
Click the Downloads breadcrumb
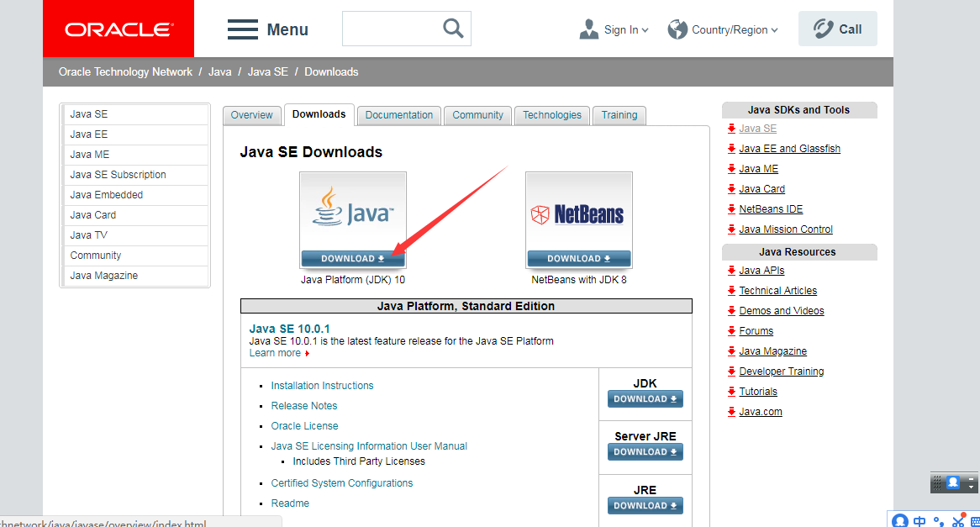(x=331, y=72)
